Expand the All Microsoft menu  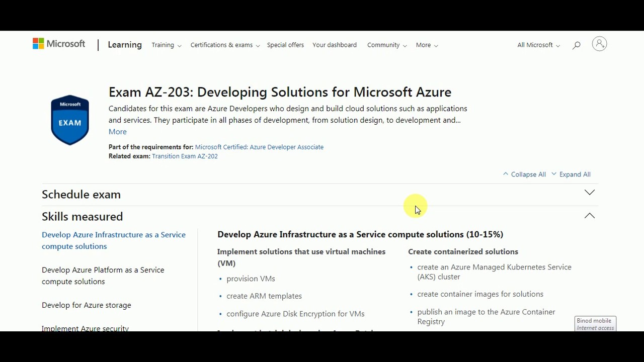click(538, 45)
